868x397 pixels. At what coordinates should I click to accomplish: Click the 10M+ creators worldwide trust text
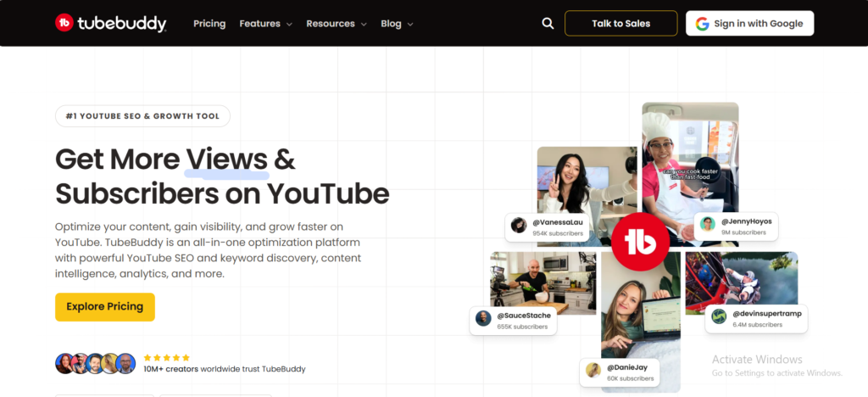click(x=224, y=369)
